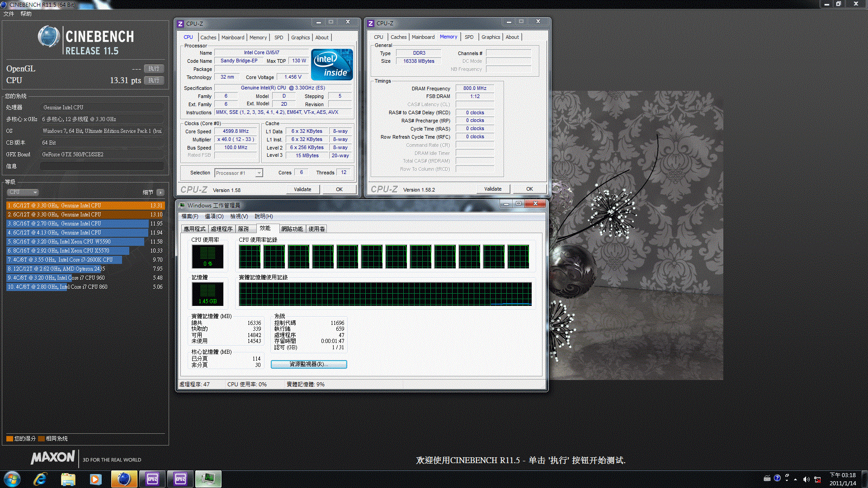Click the CINEBENCH sphere logo

(49, 37)
